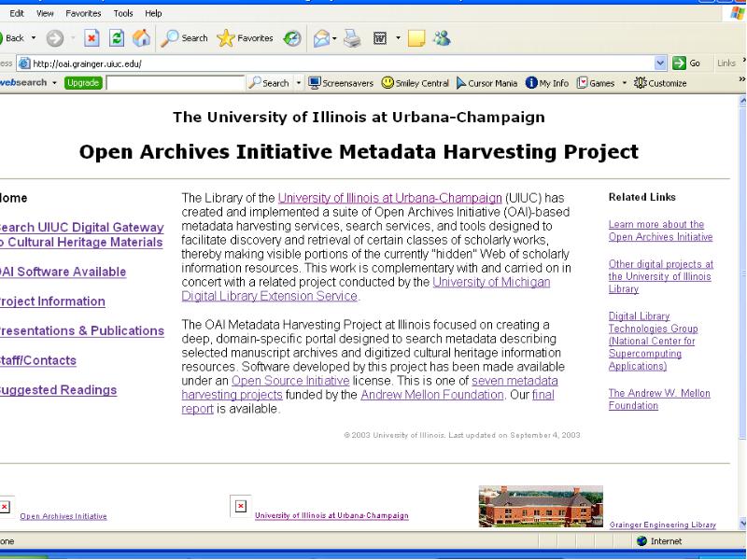Screen dimensions: 747x560
Task: Go to the Home page icon
Action: [x=142, y=38]
